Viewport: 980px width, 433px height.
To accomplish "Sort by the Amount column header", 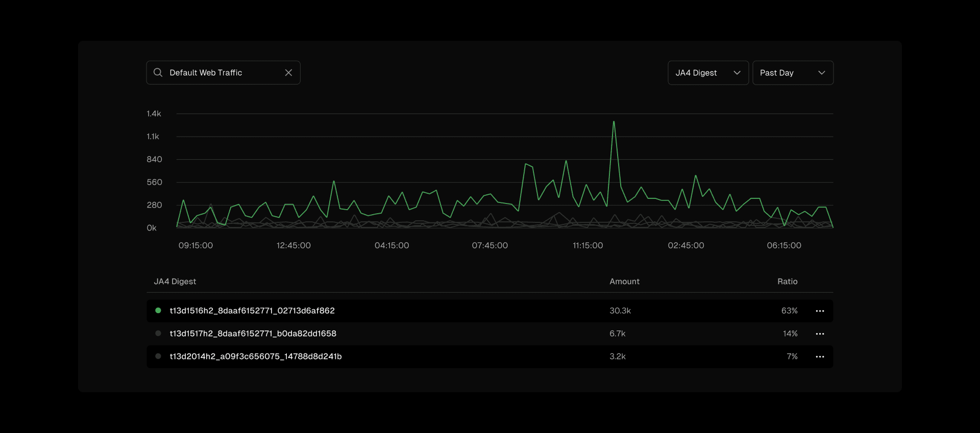I will pyautogui.click(x=624, y=282).
